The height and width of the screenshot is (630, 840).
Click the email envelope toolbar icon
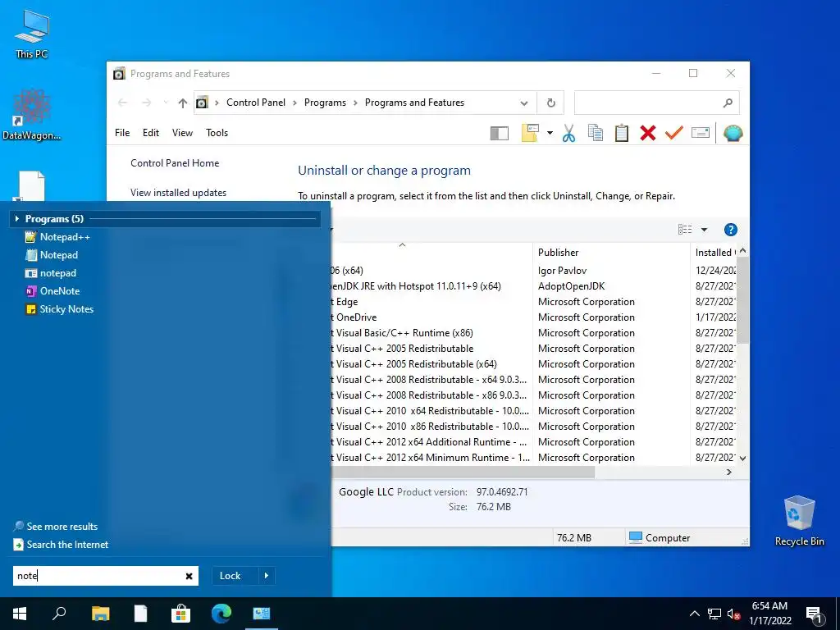tap(701, 132)
